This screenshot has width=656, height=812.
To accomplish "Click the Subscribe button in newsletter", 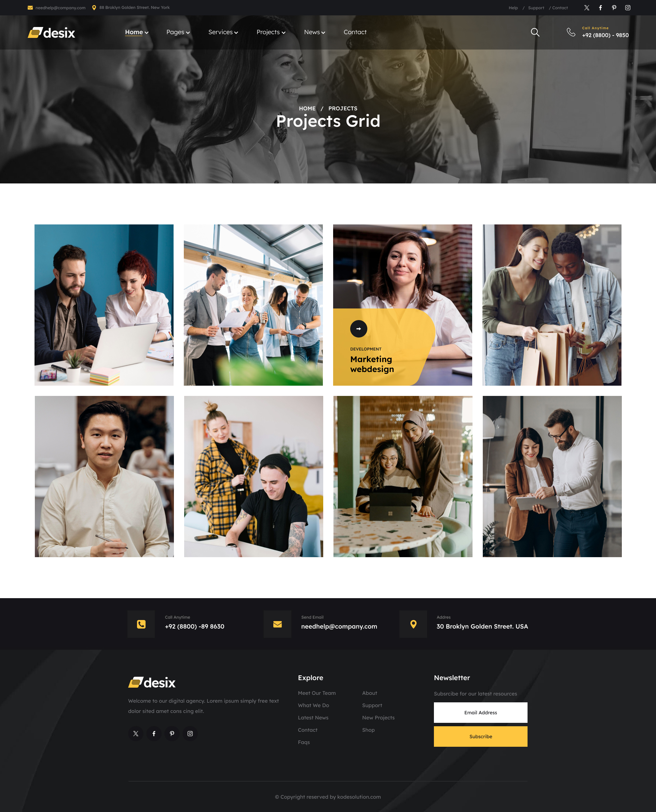I will click(481, 737).
